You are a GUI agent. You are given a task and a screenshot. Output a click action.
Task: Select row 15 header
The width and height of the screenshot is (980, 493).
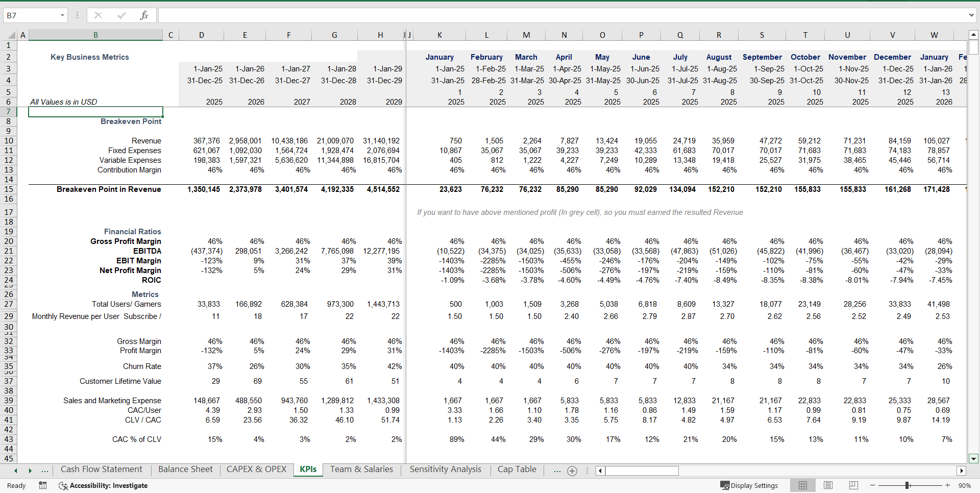(9, 189)
